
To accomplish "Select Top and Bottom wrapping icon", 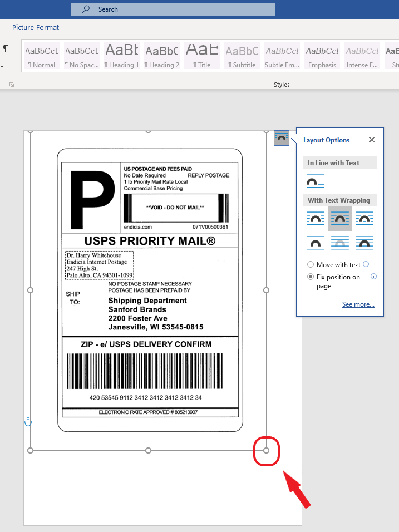I will pyautogui.click(x=316, y=243).
